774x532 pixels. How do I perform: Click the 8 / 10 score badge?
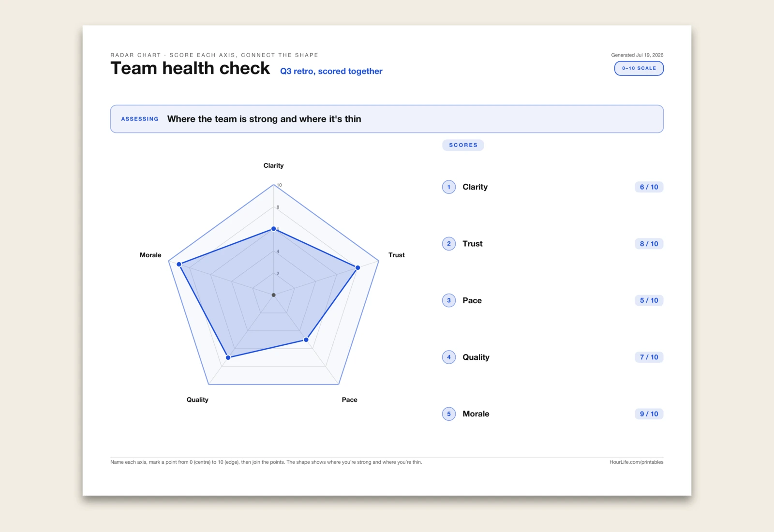(x=649, y=244)
